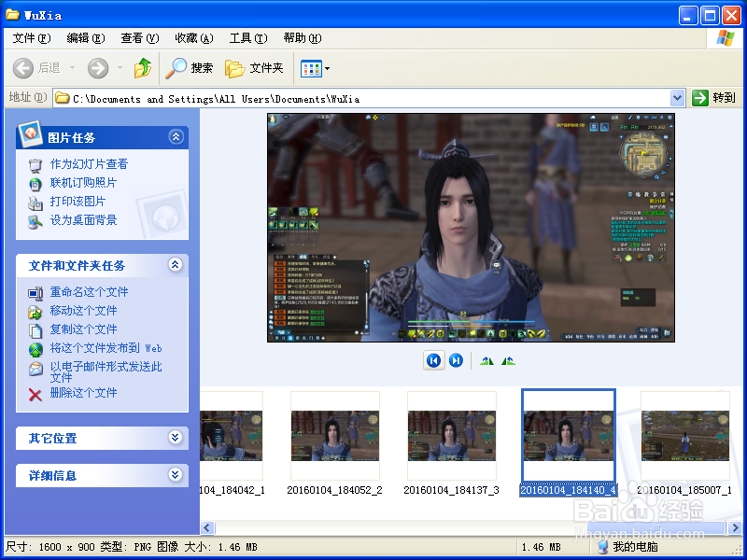Click 作为幻灯片查看 link
The image size is (747, 560).
click(89, 164)
